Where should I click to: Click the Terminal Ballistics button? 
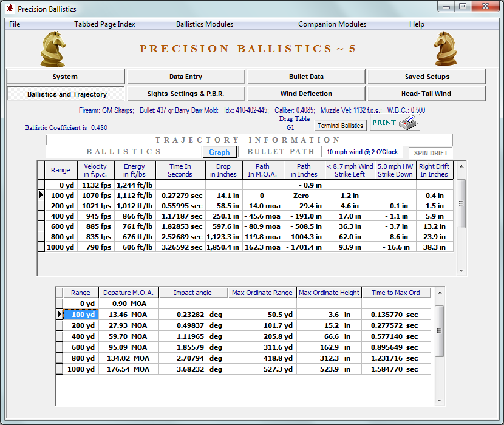click(340, 126)
